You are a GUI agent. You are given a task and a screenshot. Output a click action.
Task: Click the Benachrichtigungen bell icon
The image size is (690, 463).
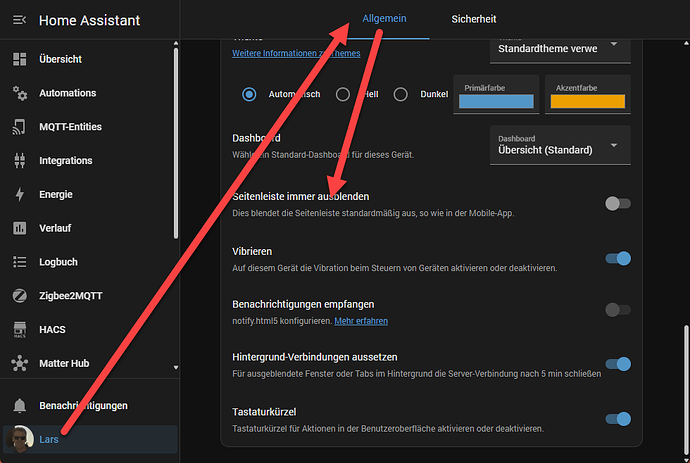20,406
